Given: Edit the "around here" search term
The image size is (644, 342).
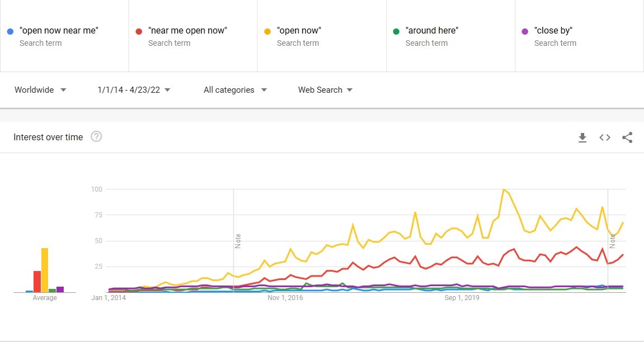Looking at the screenshot, I should [432, 31].
